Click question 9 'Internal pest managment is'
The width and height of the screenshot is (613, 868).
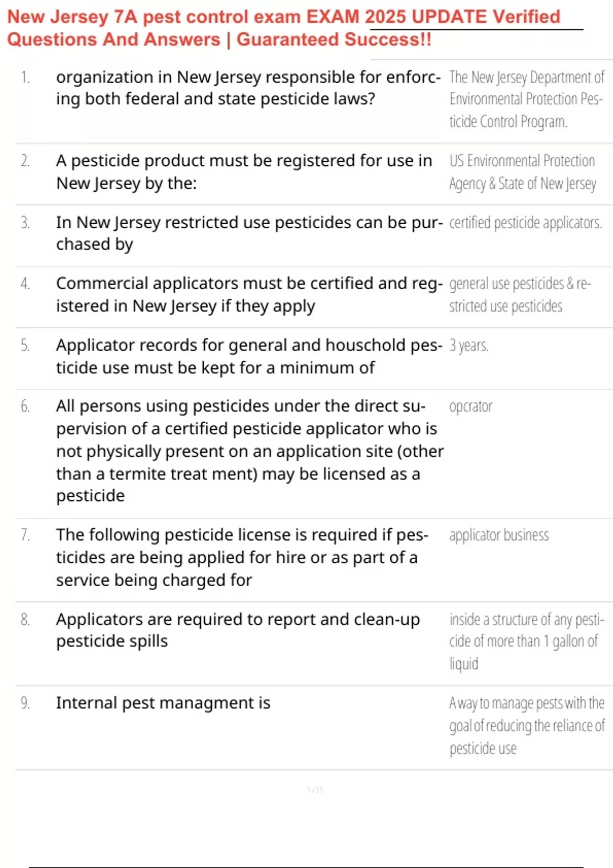tap(163, 703)
